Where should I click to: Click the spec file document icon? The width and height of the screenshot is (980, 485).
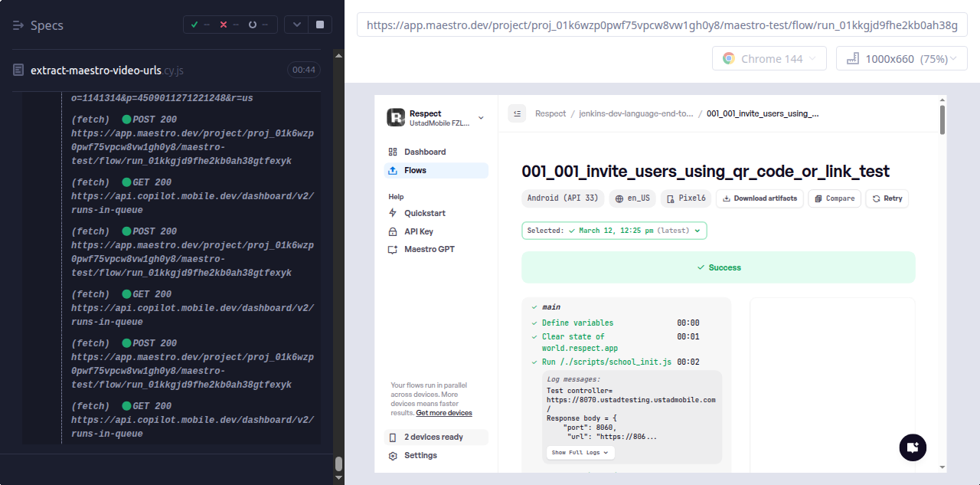(x=18, y=70)
